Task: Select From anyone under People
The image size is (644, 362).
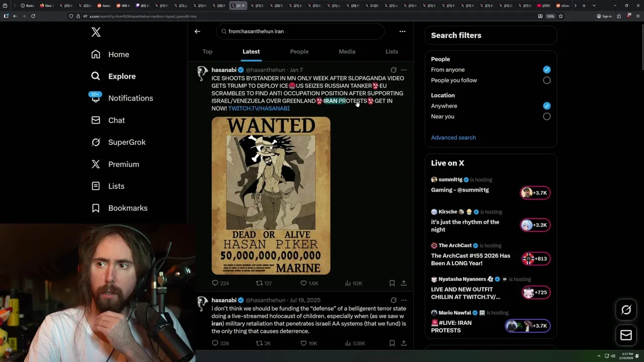Action: (x=547, y=70)
